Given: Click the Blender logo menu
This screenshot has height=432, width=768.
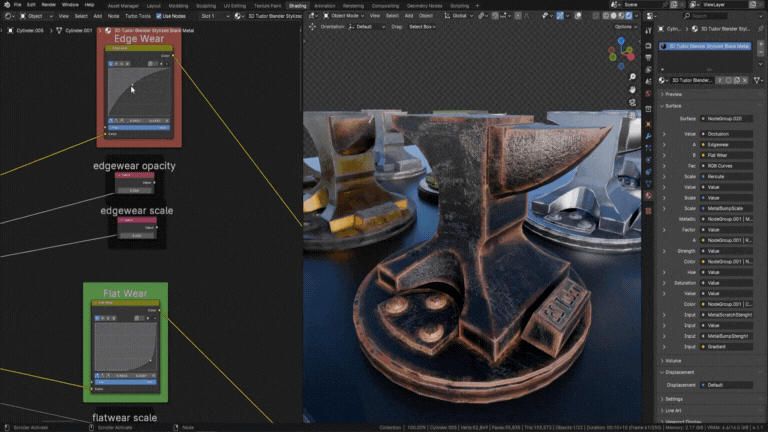Looking at the screenshot, I should 6,4.
